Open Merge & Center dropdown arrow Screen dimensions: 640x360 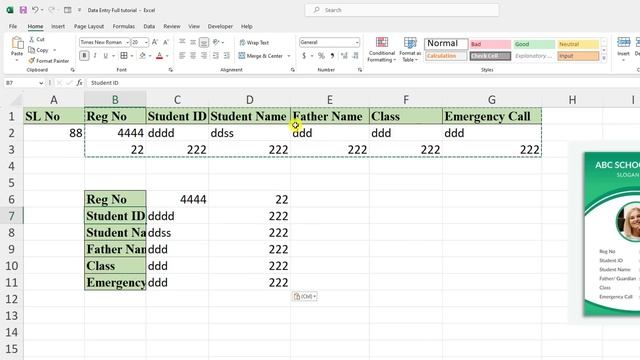[289, 56]
